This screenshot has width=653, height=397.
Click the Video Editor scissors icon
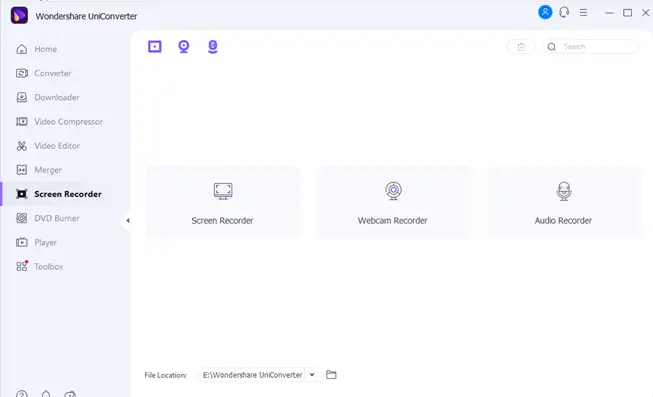tap(22, 146)
